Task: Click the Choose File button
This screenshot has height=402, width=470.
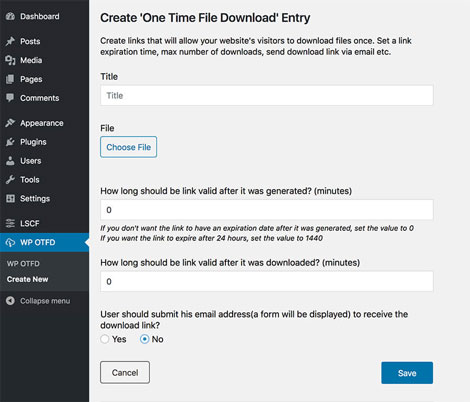Action: tap(128, 147)
